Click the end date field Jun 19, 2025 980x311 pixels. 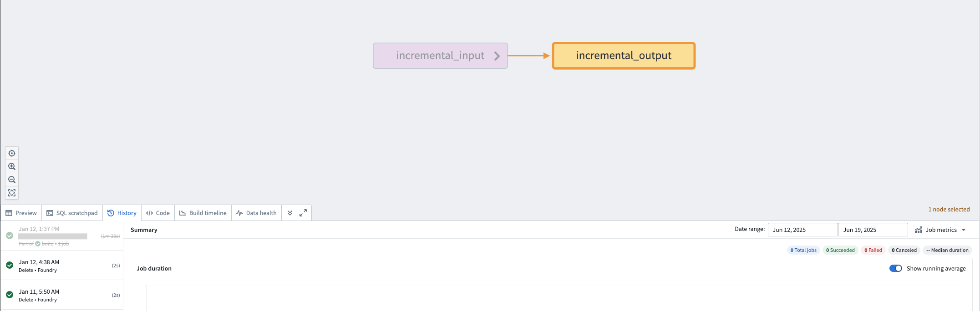[x=873, y=230]
